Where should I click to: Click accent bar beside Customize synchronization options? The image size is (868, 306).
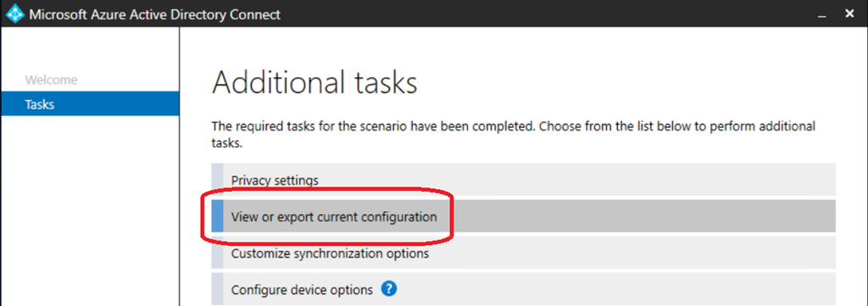[x=218, y=253]
